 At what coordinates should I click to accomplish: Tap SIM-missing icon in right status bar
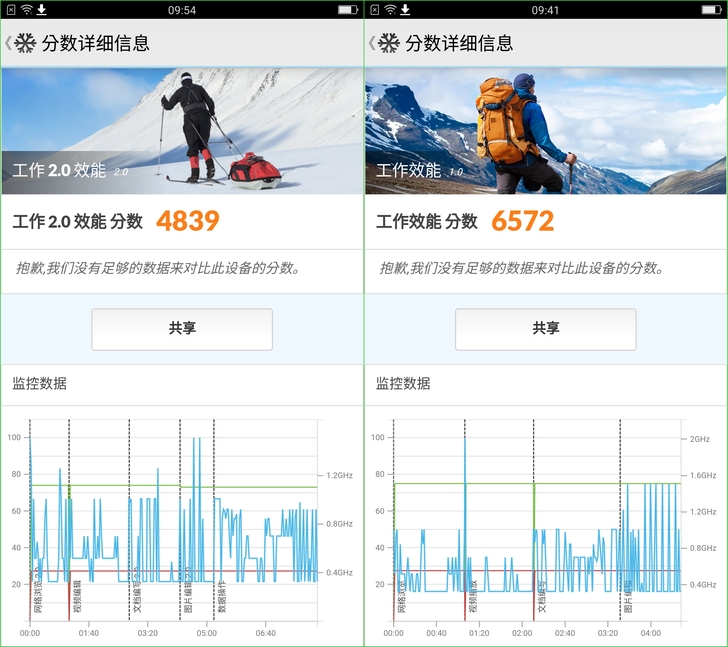[375, 9]
